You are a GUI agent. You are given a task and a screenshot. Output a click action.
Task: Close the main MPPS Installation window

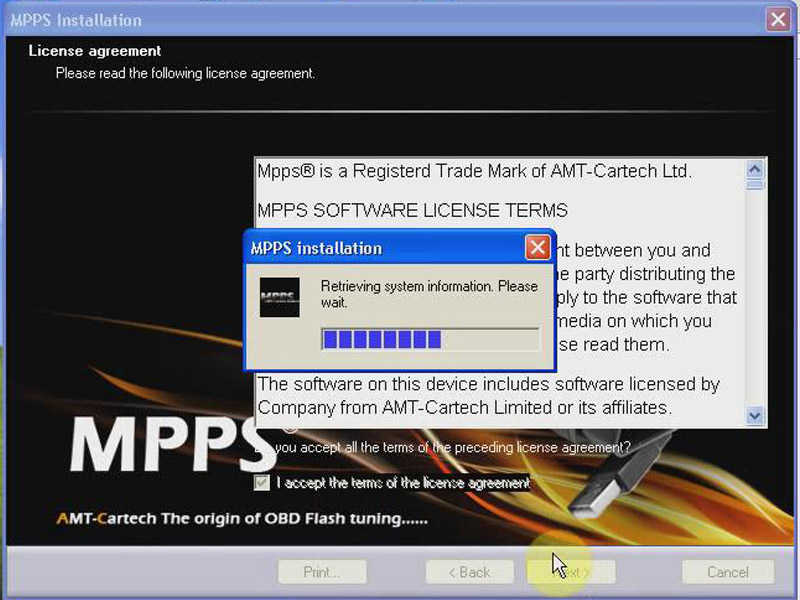778,20
